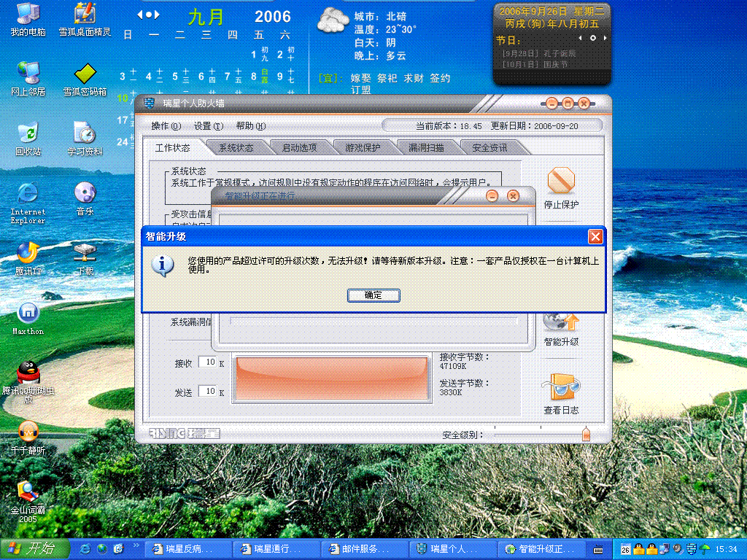Click the keyboard language bar icon
Image resolution: width=747 pixels, height=560 pixels.
pyautogui.click(x=598, y=550)
